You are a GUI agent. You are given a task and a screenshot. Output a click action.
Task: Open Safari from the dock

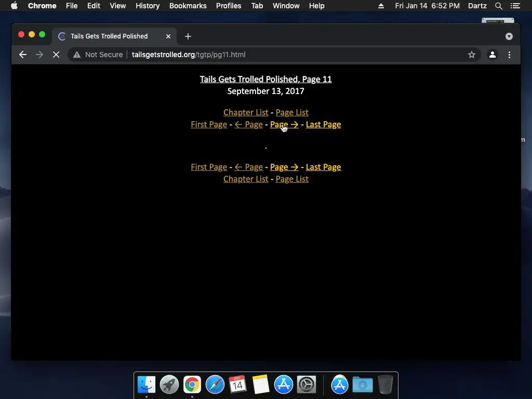pyautogui.click(x=215, y=384)
